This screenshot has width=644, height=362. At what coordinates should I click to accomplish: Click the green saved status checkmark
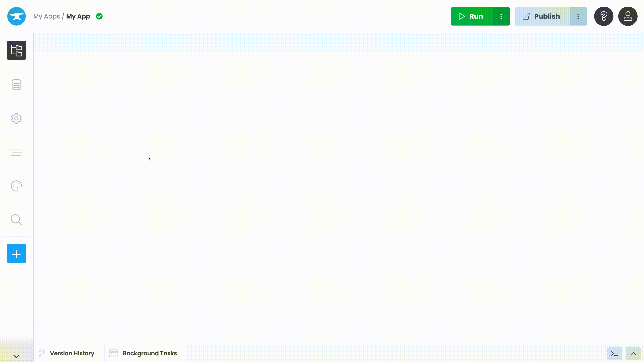pyautogui.click(x=99, y=16)
